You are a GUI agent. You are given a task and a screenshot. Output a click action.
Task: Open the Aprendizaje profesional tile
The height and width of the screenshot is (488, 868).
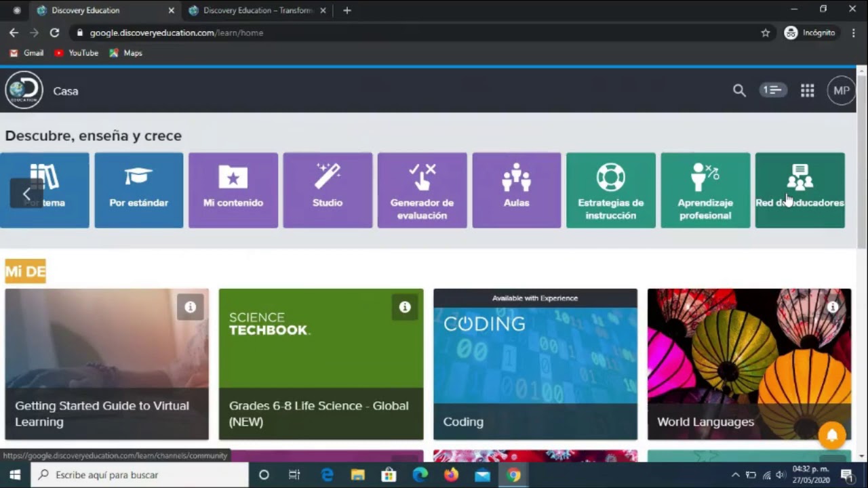(x=705, y=190)
